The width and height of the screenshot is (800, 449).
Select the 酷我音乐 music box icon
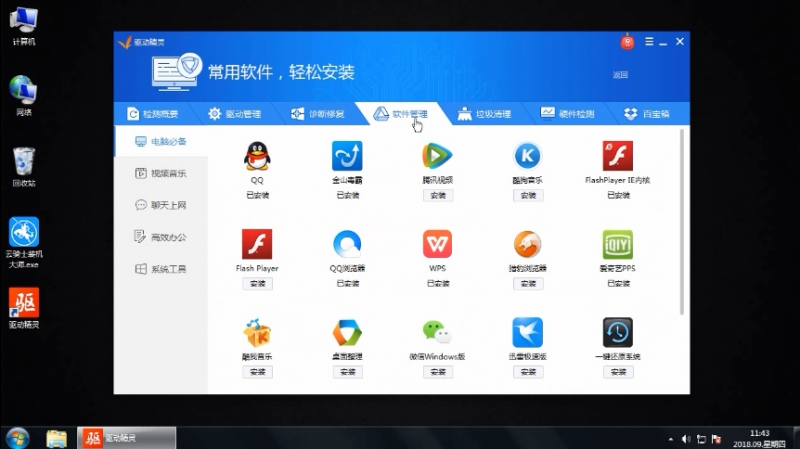click(257, 333)
